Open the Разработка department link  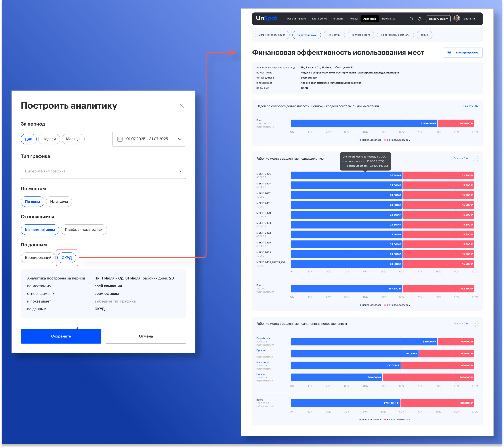pyautogui.click(x=263, y=338)
